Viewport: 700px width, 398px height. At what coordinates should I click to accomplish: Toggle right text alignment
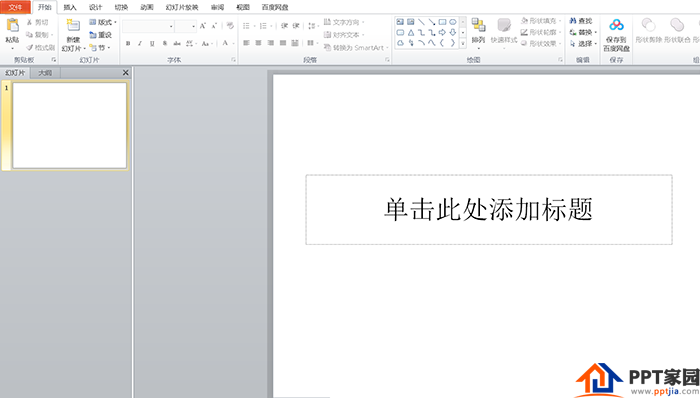coord(270,43)
